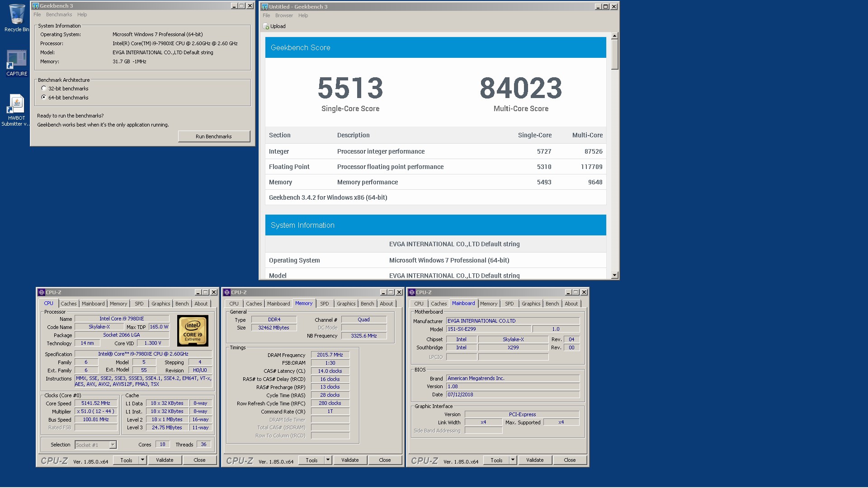
Task: Click the NB Frequency 3325.6 MHz field
Action: point(364,336)
